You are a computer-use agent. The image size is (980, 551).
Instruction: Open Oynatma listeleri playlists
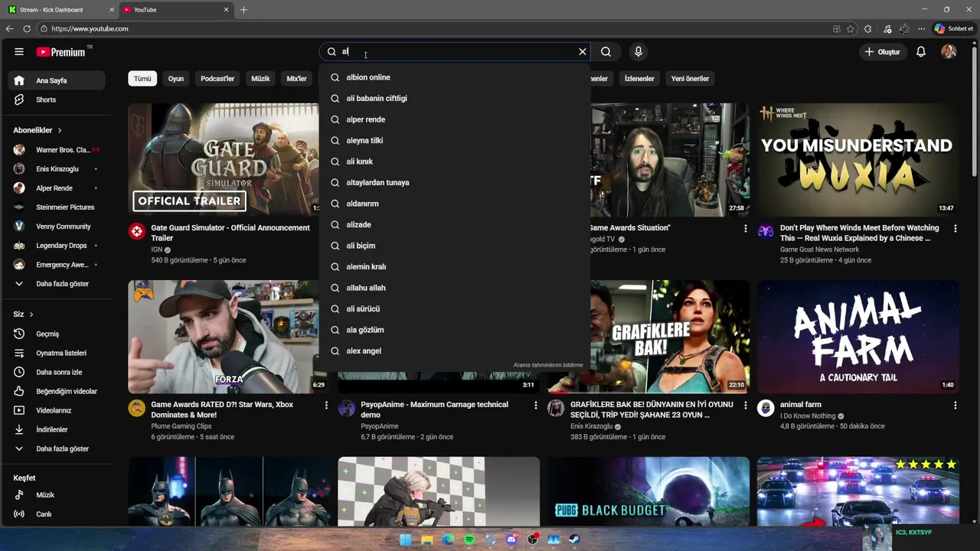pos(57,354)
